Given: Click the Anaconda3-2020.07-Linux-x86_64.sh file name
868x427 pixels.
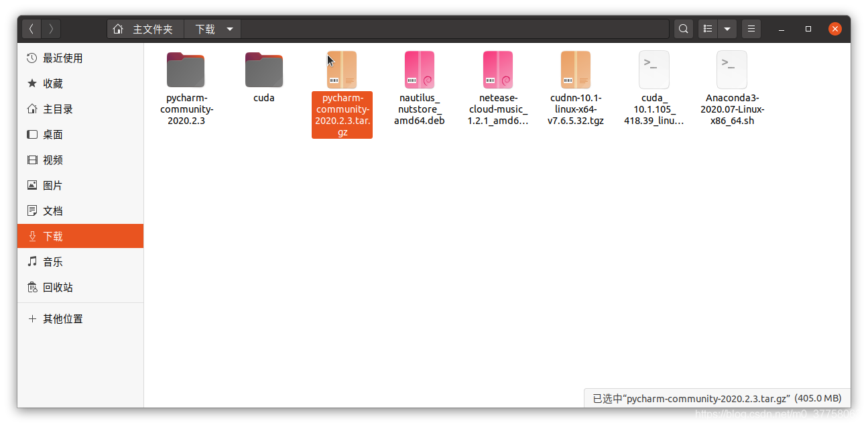Looking at the screenshot, I should coord(732,109).
